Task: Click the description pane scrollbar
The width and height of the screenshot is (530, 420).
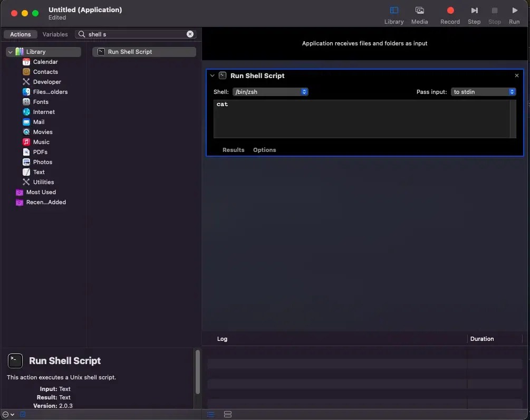Action: point(197,372)
